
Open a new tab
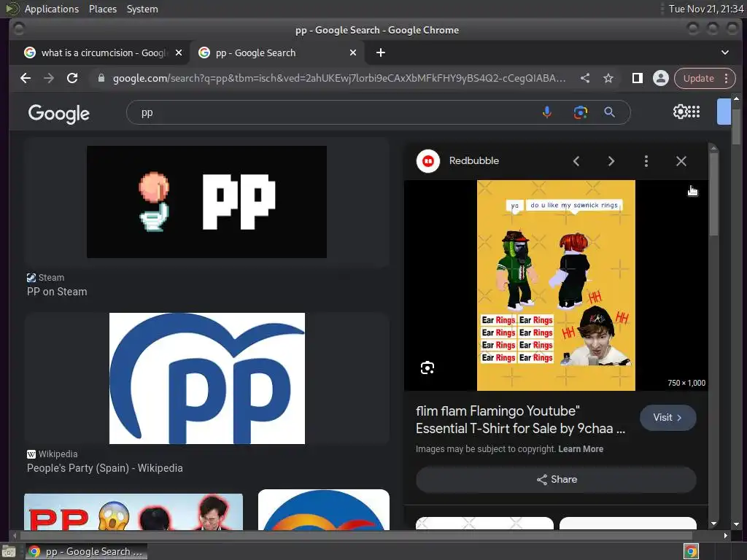[381, 52]
